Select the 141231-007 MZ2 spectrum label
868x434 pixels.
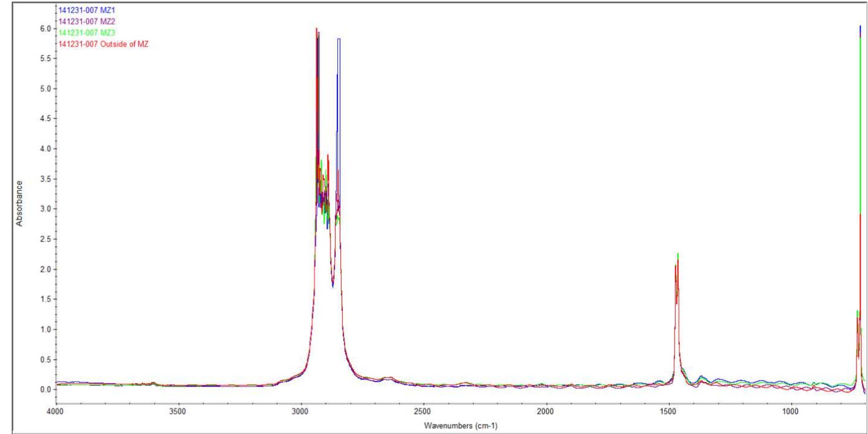tap(87, 22)
